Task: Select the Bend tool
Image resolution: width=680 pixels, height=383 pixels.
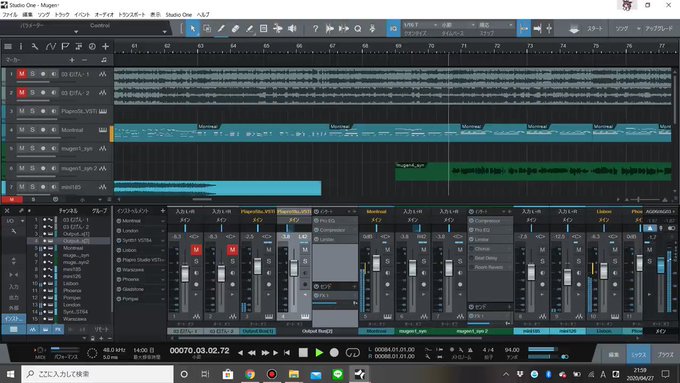Action: [x=278, y=29]
